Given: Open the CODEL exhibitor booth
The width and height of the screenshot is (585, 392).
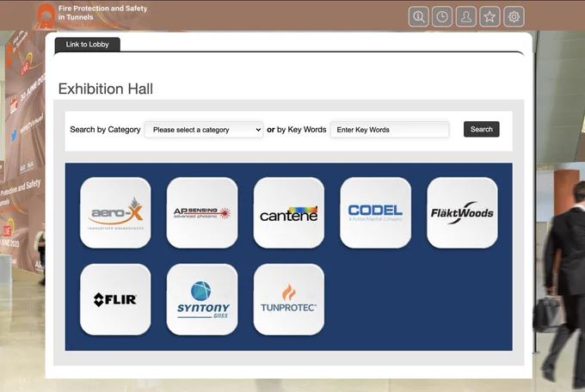Looking at the screenshot, I should pyautogui.click(x=376, y=212).
